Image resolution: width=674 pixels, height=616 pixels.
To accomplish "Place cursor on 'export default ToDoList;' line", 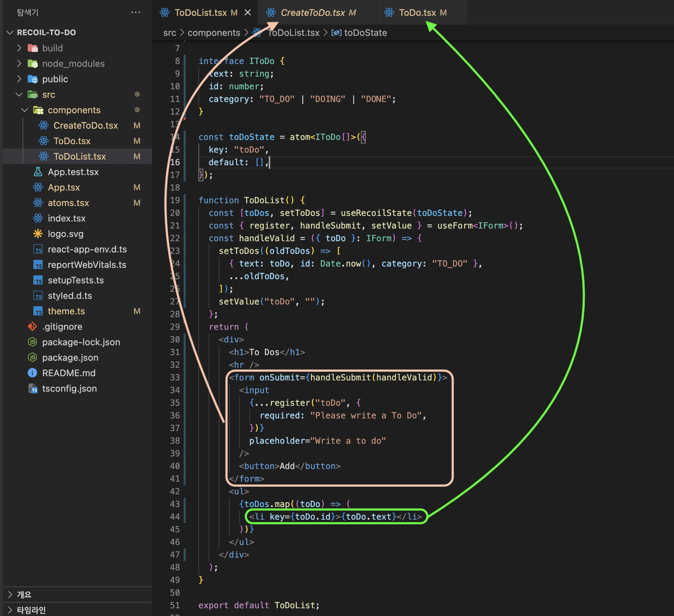I will coord(259,605).
